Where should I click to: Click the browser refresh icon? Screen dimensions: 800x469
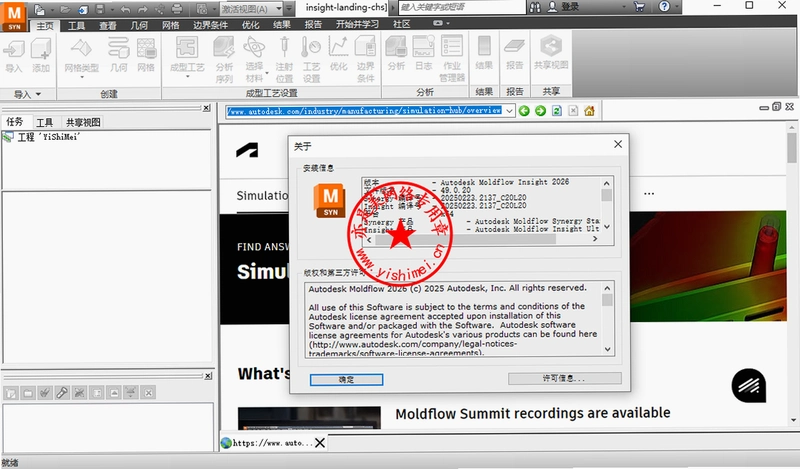(x=557, y=111)
